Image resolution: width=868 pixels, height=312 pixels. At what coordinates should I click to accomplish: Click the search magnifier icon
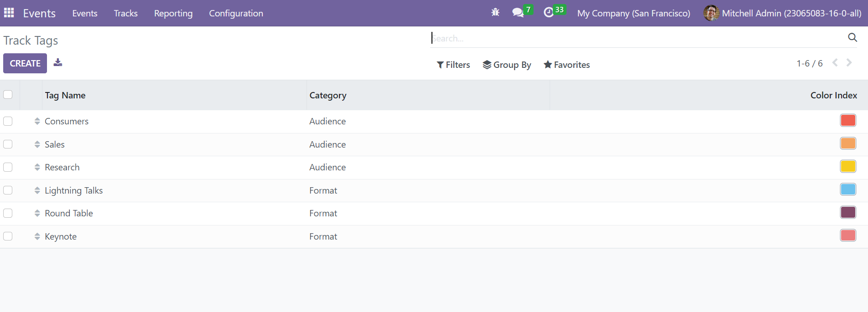click(852, 37)
